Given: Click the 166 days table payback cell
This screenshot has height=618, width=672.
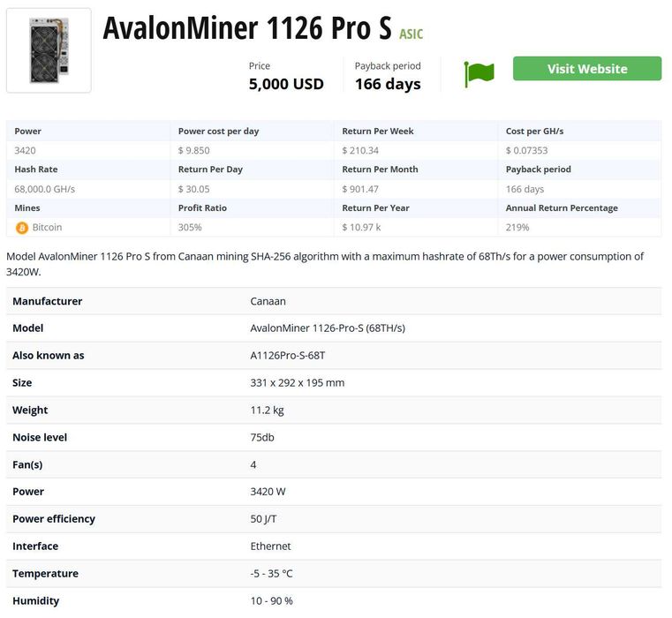Looking at the screenshot, I should pos(579,189).
